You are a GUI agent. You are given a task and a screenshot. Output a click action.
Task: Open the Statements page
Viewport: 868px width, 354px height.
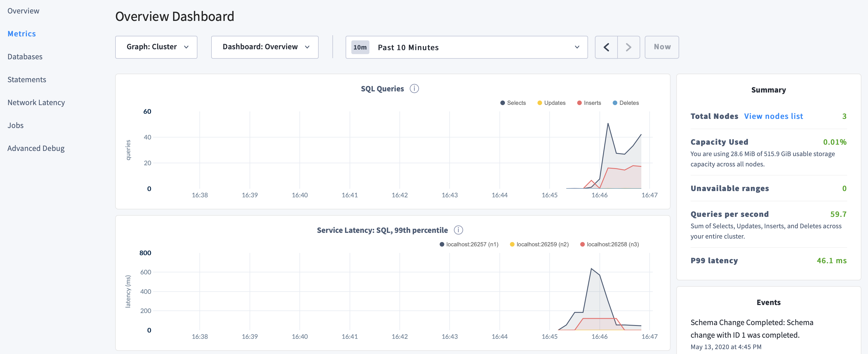pos(27,79)
